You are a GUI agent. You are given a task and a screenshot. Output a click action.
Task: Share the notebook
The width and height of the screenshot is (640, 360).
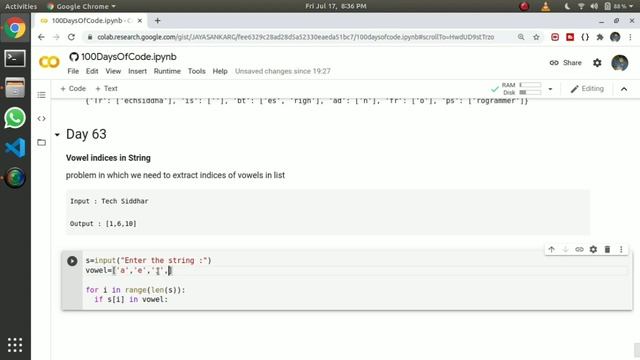tap(565, 63)
